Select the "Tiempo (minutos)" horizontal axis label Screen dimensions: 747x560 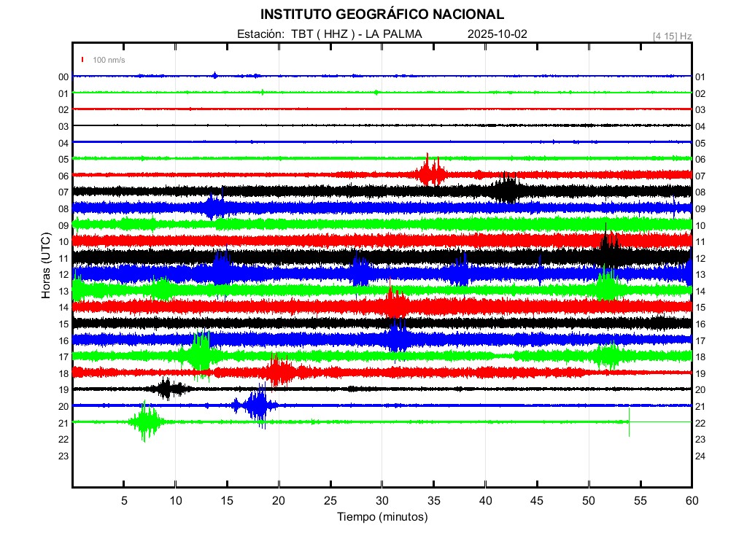[382, 517]
